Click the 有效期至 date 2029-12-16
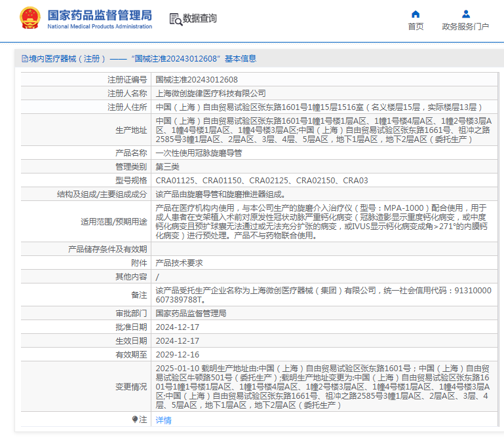504x438 pixels. coord(177,354)
